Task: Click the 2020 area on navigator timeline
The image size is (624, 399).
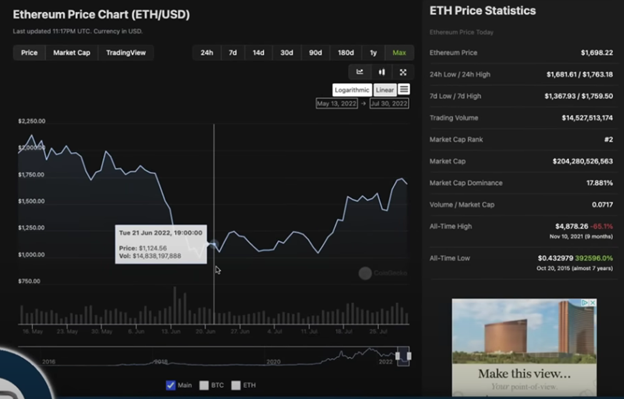Action: click(273, 362)
